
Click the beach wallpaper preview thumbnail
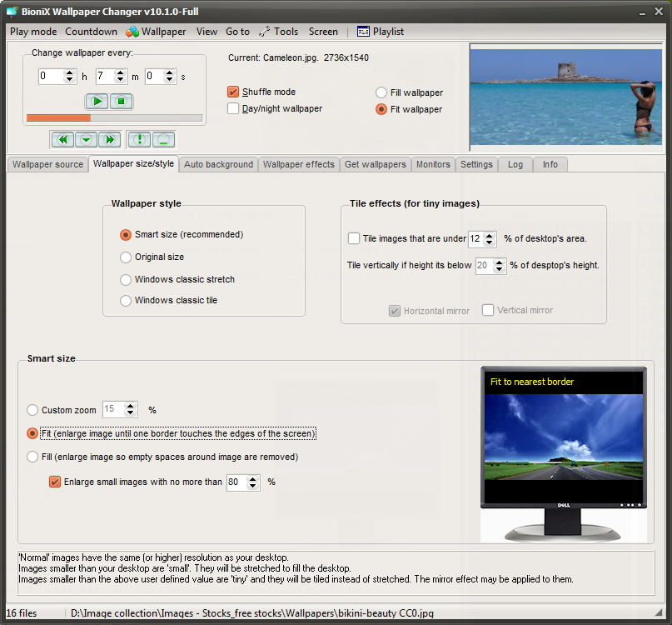pos(565,97)
